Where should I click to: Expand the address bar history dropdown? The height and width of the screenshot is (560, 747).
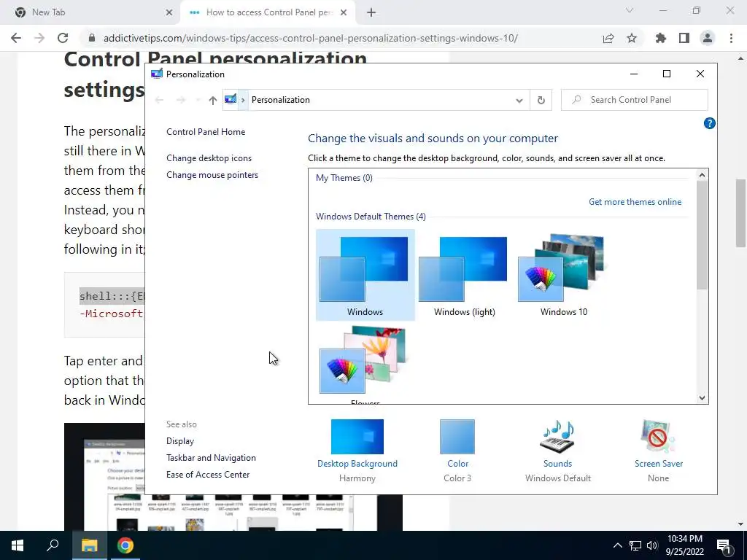(x=519, y=100)
